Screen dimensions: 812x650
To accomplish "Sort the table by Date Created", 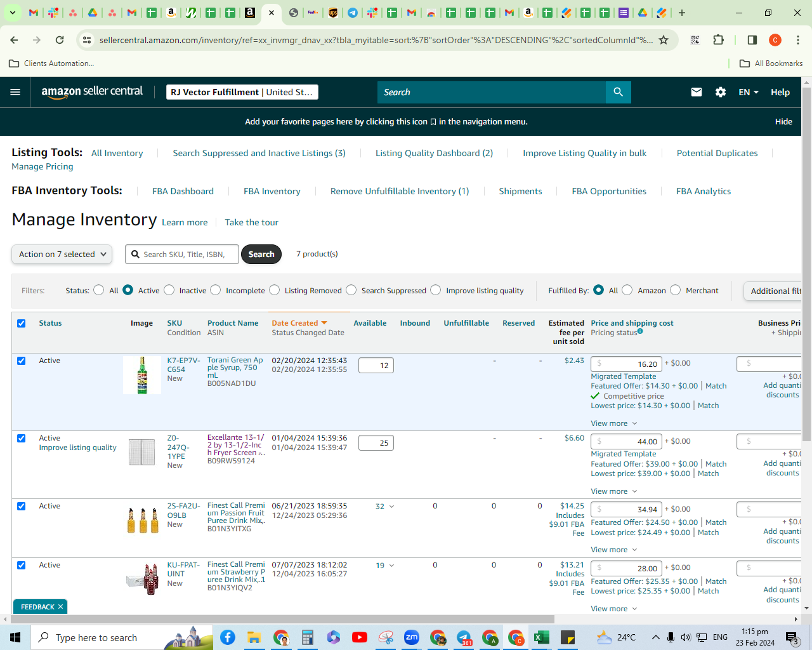I will point(299,323).
